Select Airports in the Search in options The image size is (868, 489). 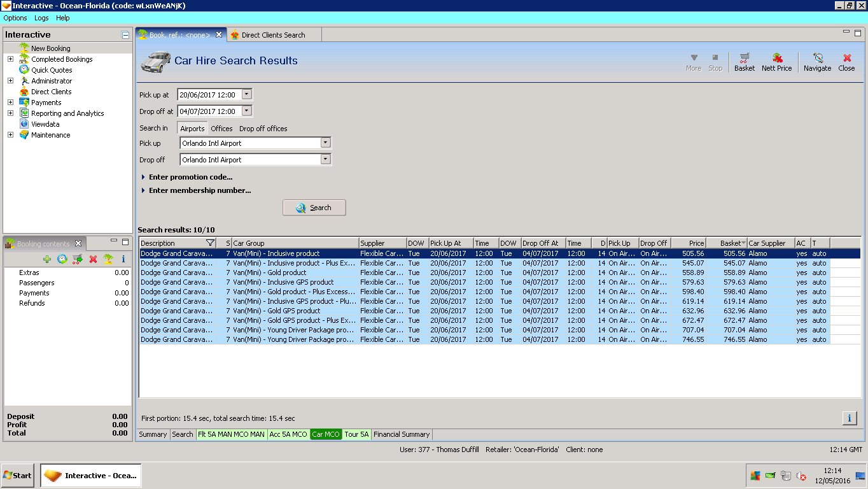pos(192,129)
